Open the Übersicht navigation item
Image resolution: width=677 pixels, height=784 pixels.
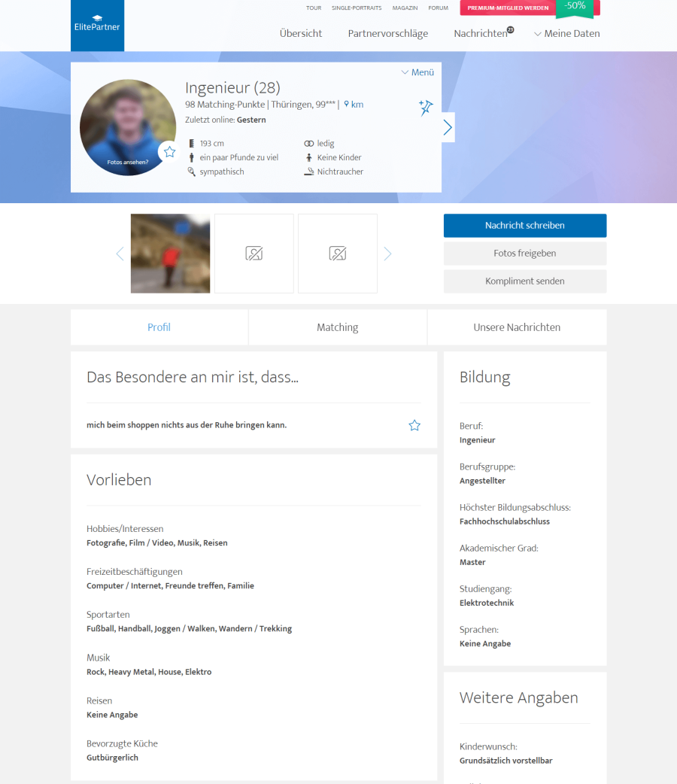(300, 34)
